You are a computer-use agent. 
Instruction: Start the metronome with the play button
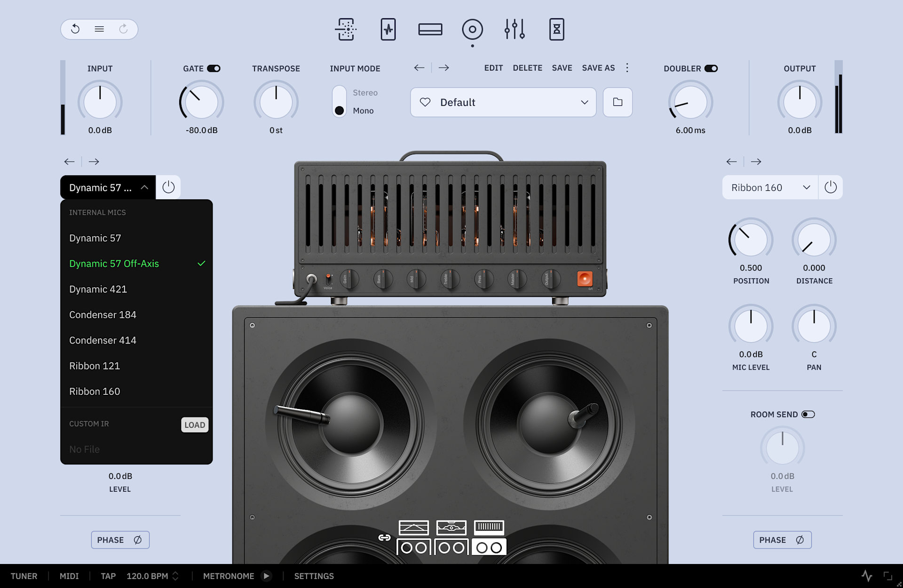click(x=266, y=576)
